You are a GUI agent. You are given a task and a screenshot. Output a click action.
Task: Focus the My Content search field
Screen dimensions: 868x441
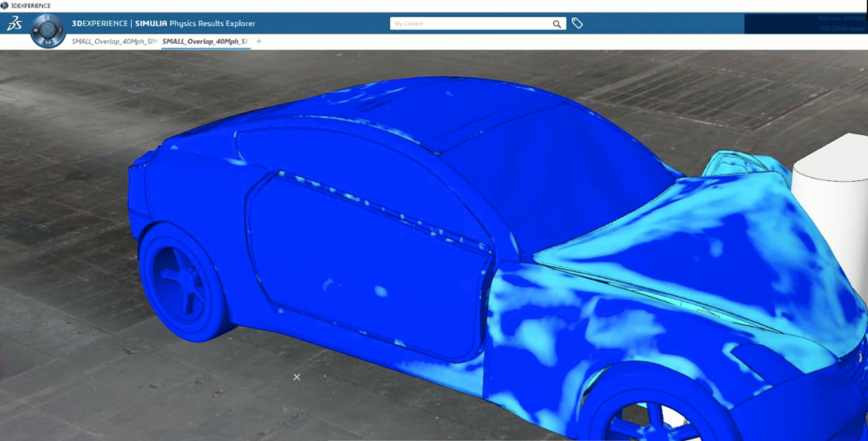pyautogui.click(x=469, y=24)
